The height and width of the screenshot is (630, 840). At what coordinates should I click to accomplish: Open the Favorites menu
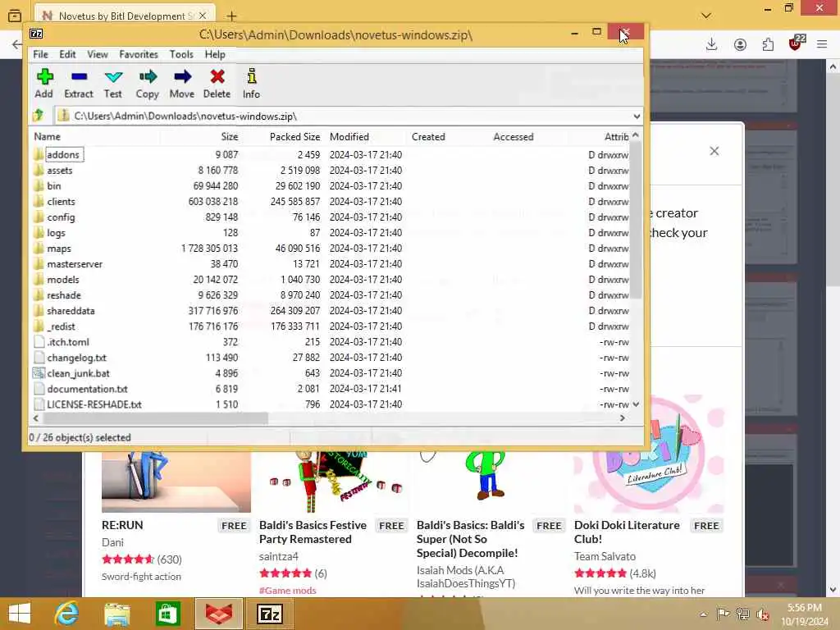(x=138, y=54)
